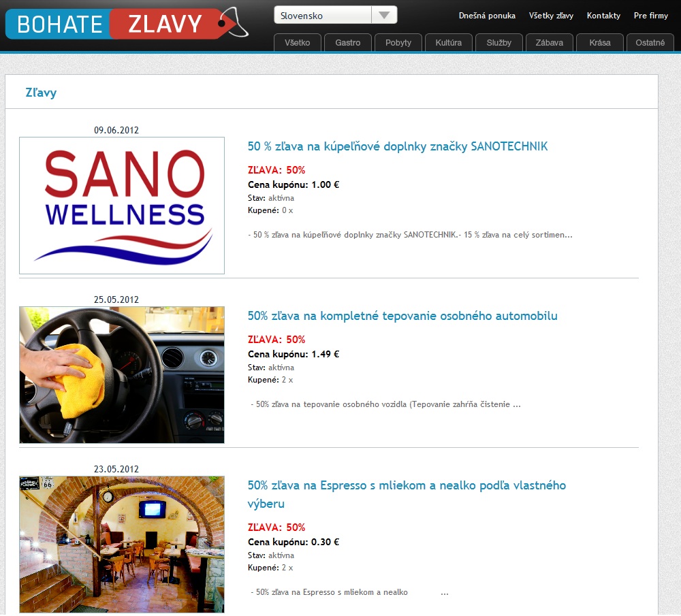Open the SANOTECHNIK kúpeľňové doplnky deal title
The image size is (681, 616).
pyautogui.click(x=398, y=146)
